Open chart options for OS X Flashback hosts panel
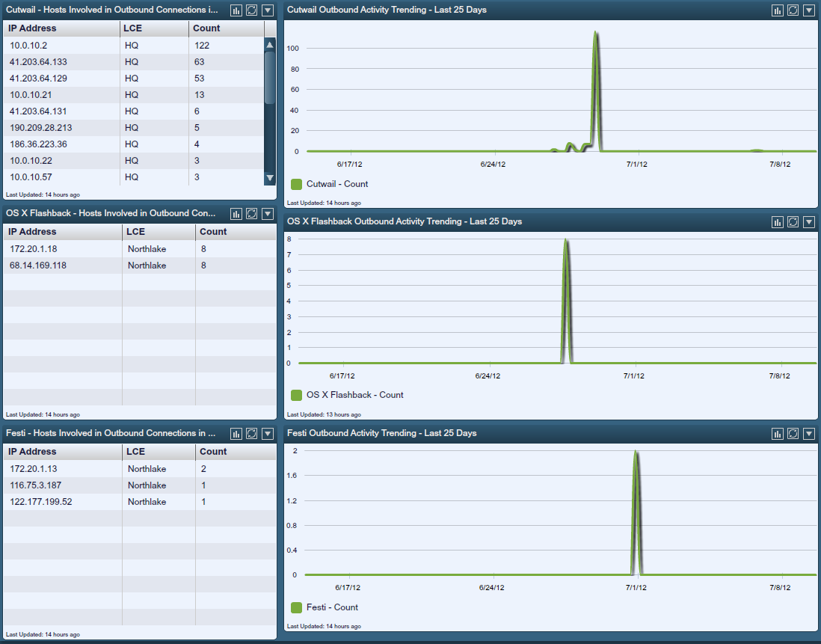The width and height of the screenshot is (821, 644). (236, 214)
